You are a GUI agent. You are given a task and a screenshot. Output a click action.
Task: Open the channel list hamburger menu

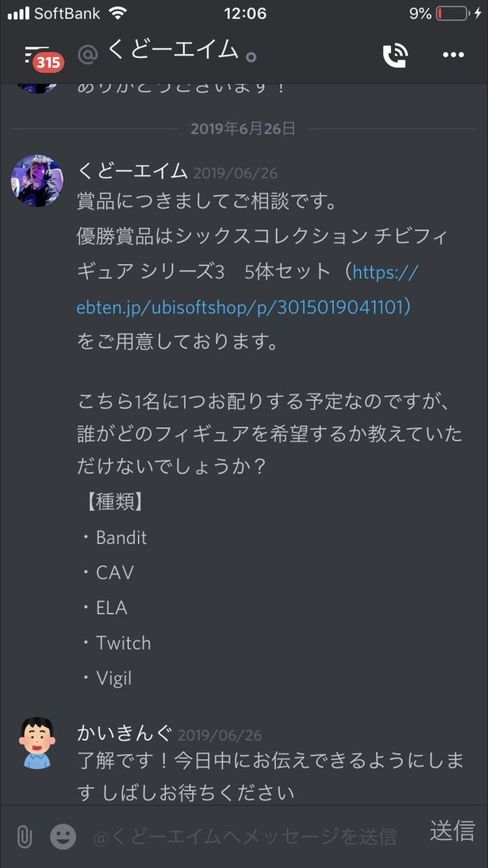point(37,53)
